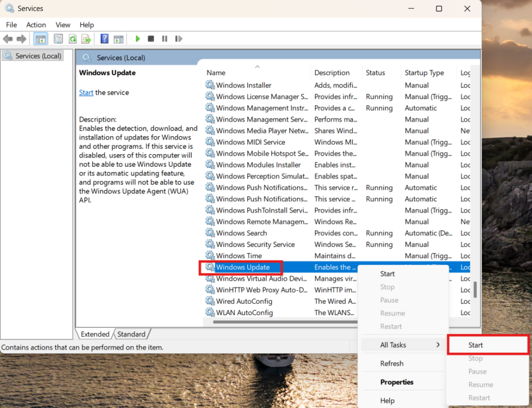Click the gear icon beside Windows Security Service
The image size is (532, 408).
tap(210, 244)
